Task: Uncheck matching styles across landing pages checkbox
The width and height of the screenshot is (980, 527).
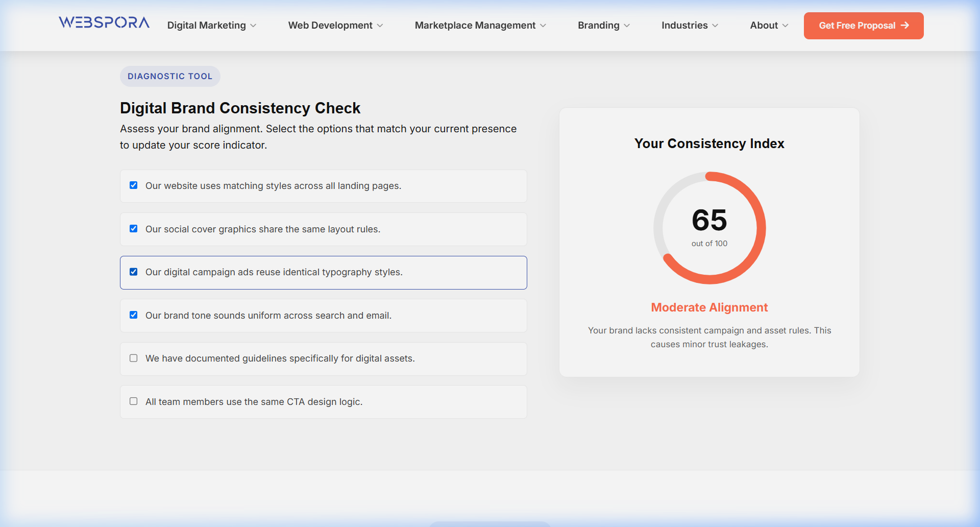Action: (134, 185)
